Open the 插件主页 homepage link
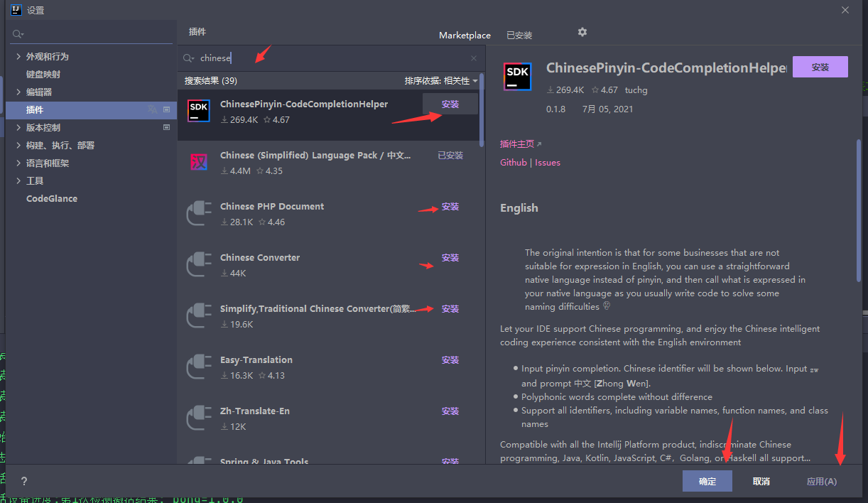This screenshot has height=503, width=868. 520,144
